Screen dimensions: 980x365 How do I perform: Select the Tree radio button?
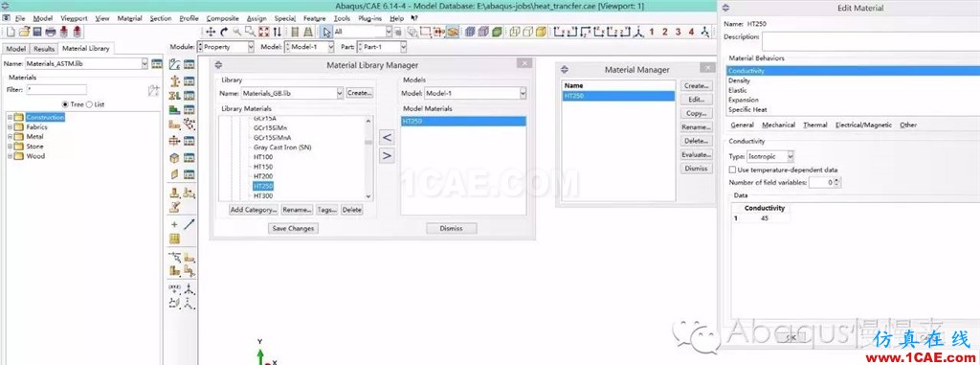pos(66,103)
